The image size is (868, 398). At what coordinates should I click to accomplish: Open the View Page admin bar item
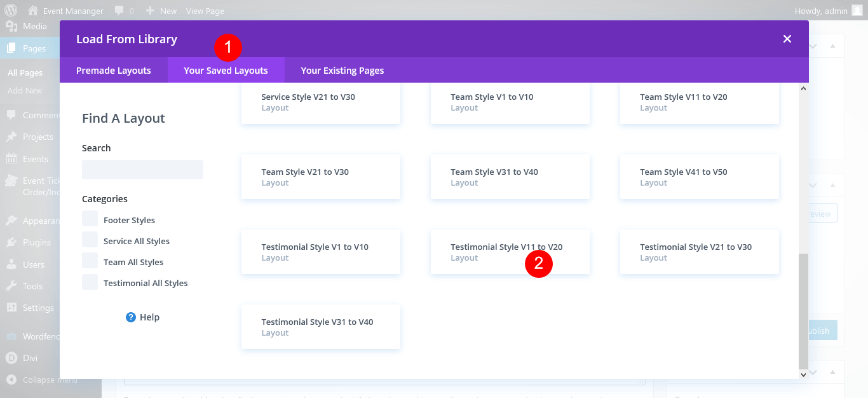coord(205,11)
